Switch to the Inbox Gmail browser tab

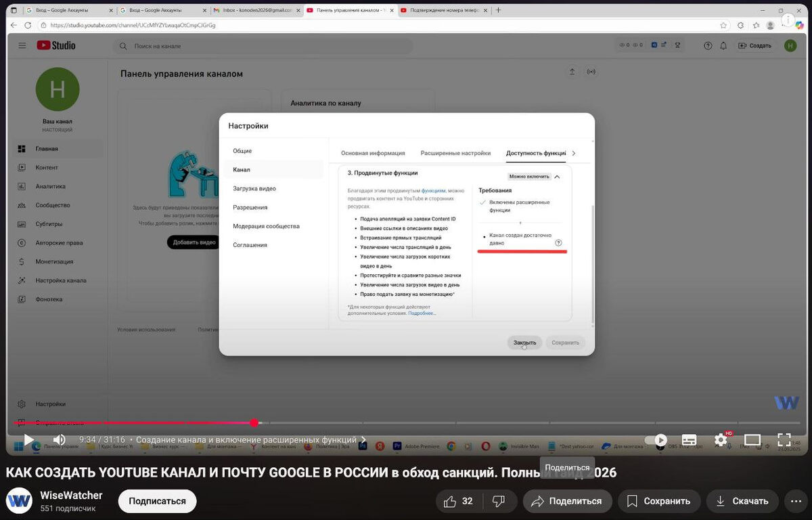256,10
